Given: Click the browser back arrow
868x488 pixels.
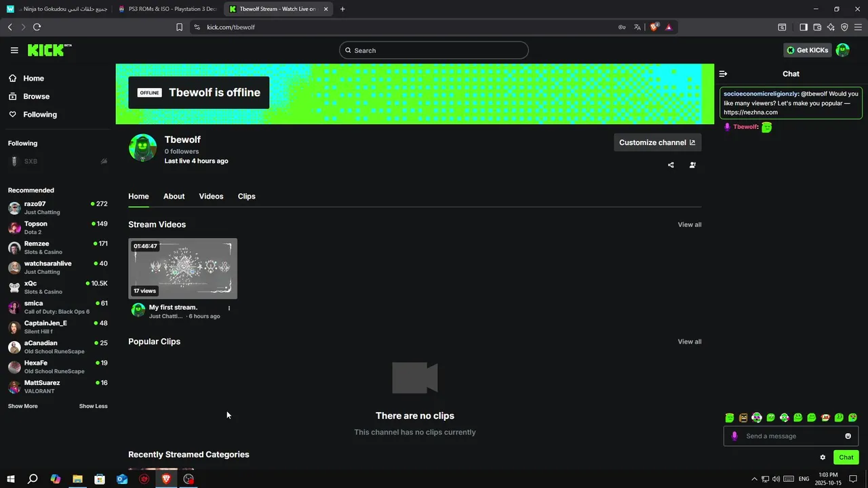Looking at the screenshot, I should coord(9,27).
